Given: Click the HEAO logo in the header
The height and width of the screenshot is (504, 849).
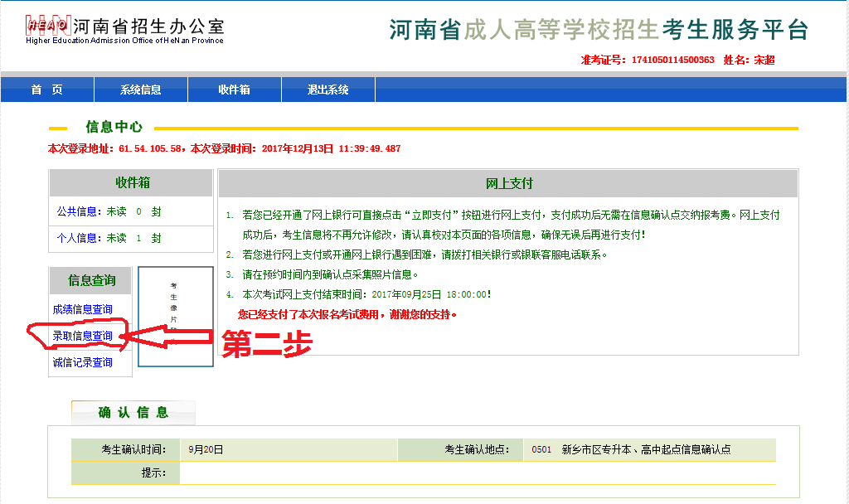Looking at the screenshot, I should point(46,27).
